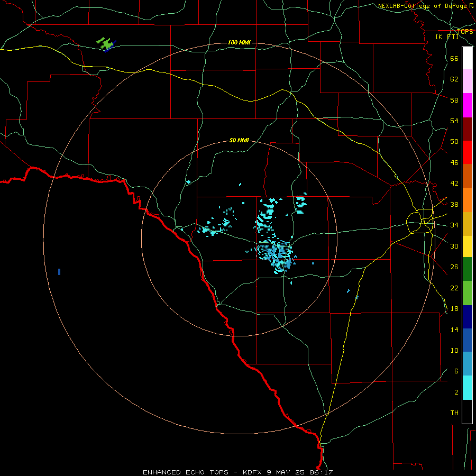The height and width of the screenshot is (476, 476).
Task: Choose the cyan swatch near the legend bottom
Action: pos(467,388)
